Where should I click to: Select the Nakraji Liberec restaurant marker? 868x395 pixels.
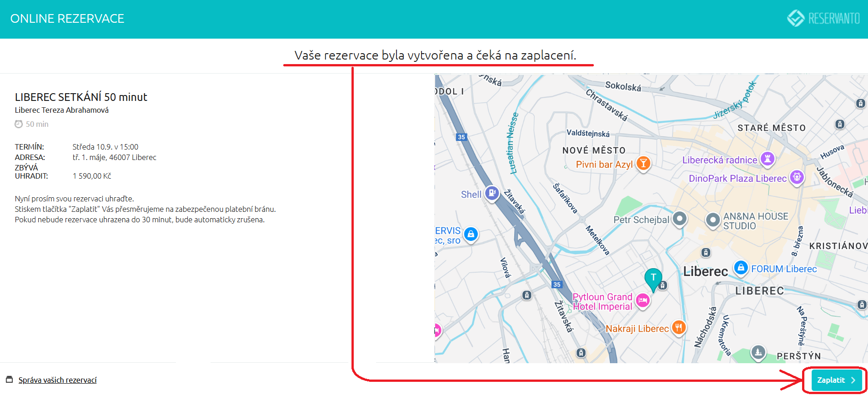[678, 327]
